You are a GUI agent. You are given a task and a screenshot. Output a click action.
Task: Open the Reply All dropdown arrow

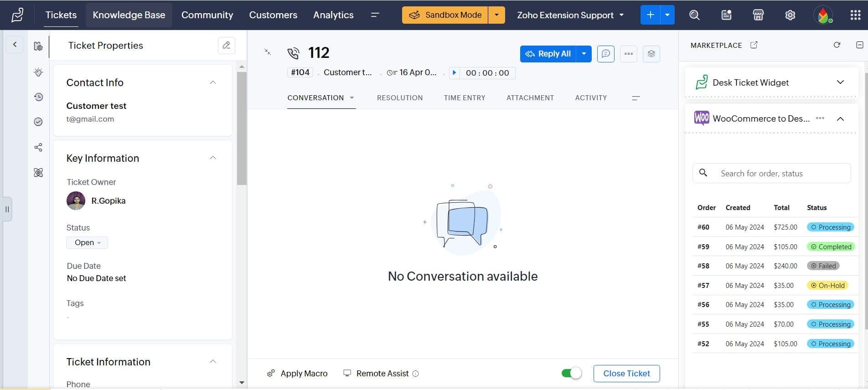584,54
